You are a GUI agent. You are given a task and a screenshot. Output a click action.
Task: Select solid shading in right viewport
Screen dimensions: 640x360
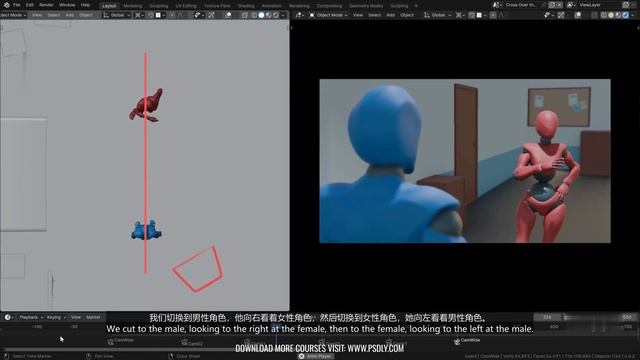(x=611, y=15)
